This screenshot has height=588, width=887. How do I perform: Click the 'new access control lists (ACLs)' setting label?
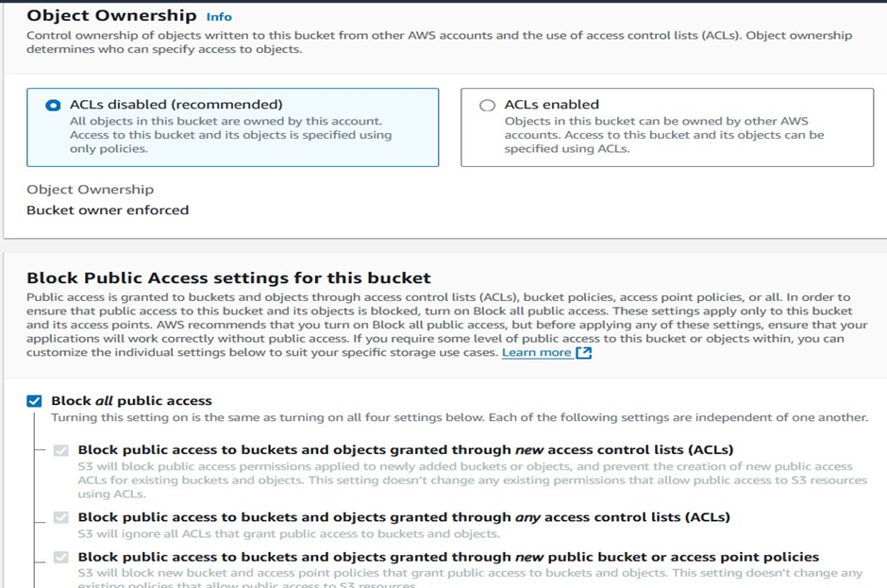[x=405, y=450]
